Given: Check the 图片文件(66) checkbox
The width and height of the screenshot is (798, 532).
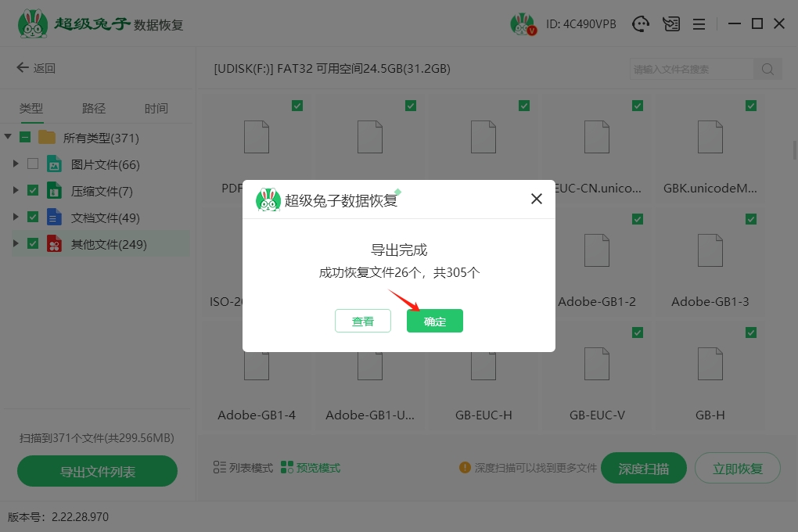Looking at the screenshot, I should [x=33, y=164].
